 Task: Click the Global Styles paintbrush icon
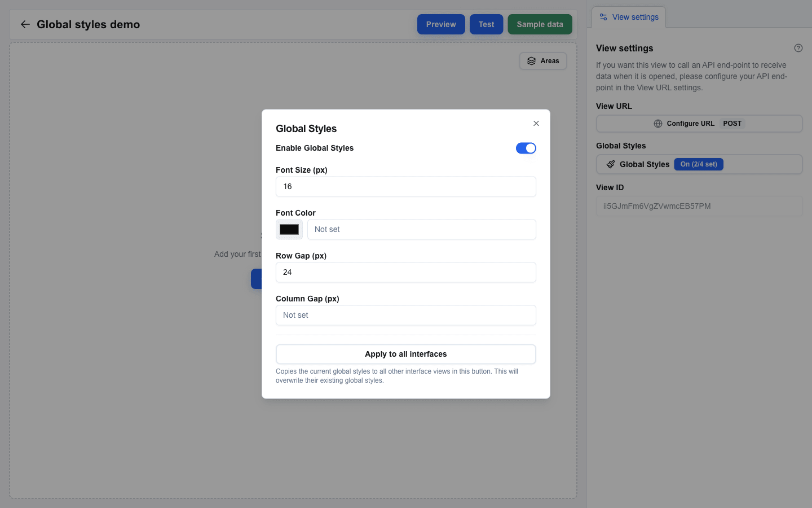[x=611, y=164]
